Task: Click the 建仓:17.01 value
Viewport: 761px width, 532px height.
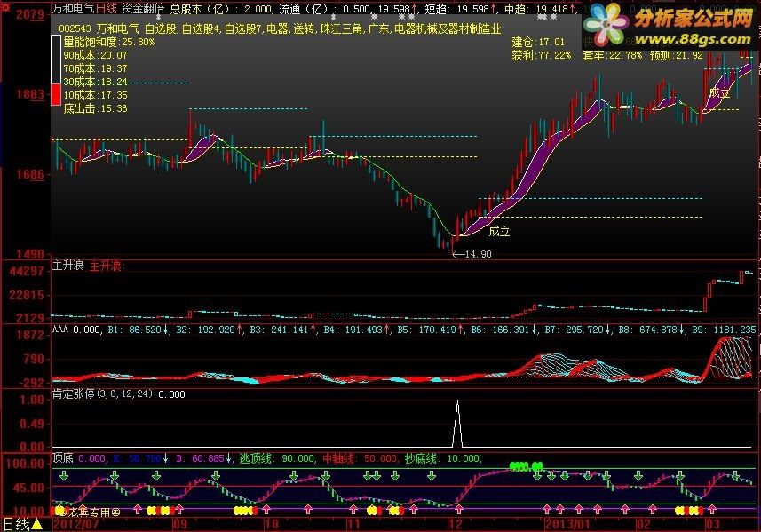Action: coord(538,43)
